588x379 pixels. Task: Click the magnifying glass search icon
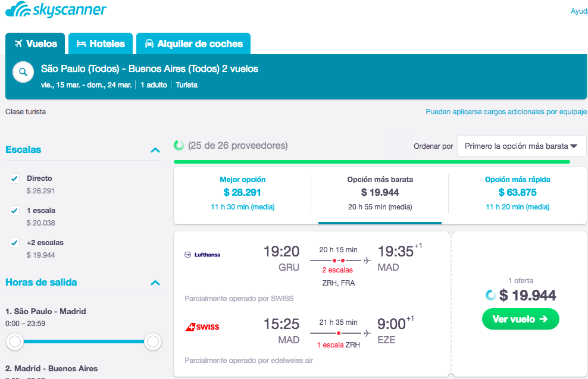[23, 73]
